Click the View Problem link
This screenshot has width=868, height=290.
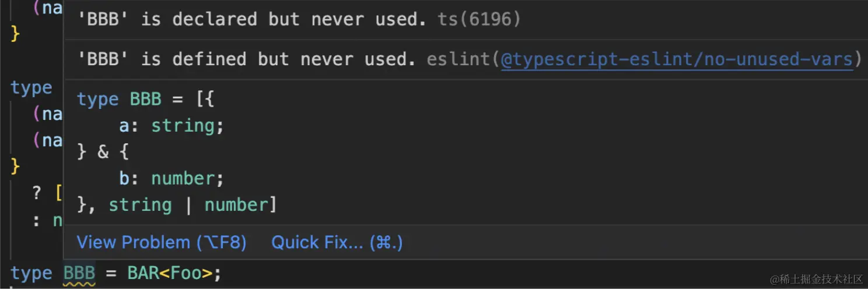point(162,242)
